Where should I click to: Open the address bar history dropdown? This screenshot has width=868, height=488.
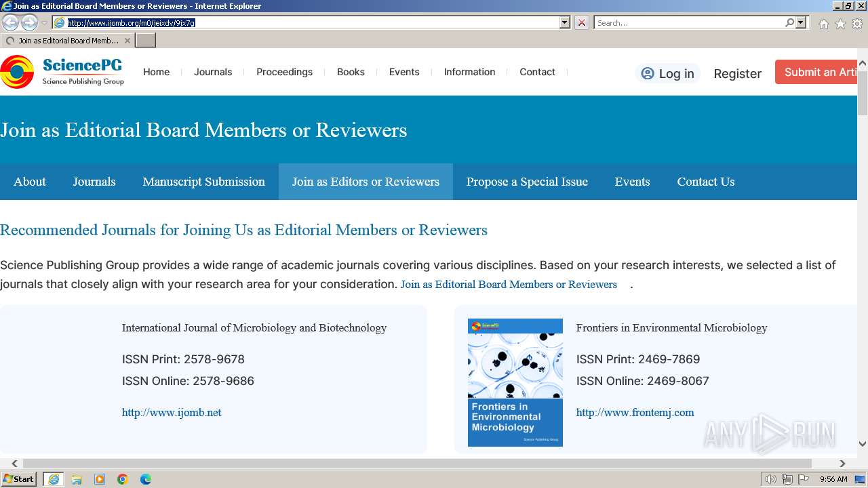coord(565,22)
